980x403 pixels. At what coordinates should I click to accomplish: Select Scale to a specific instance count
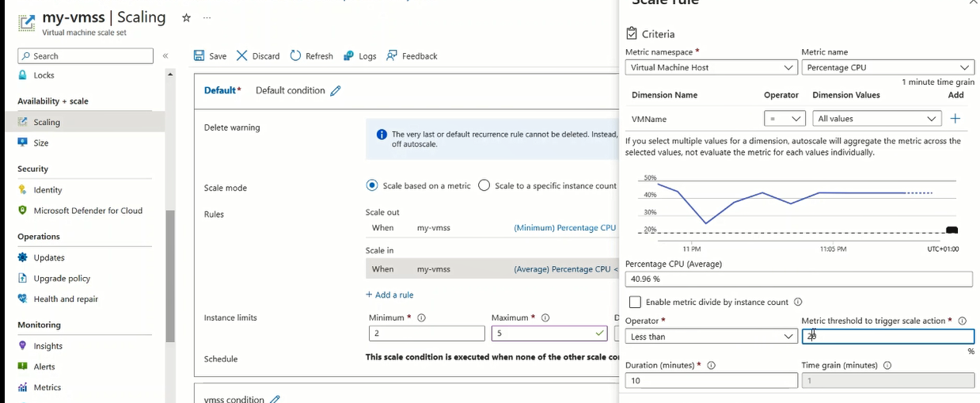pyautogui.click(x=484, y=186)
